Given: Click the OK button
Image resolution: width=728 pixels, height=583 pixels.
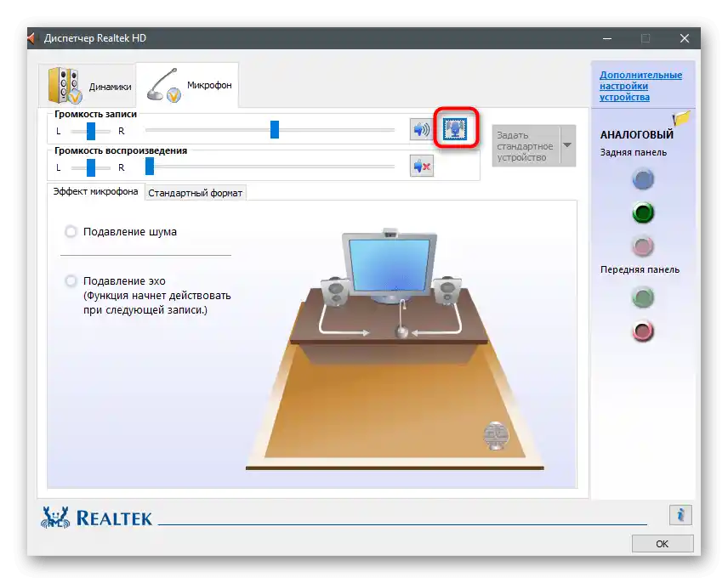Looking at the screenshot, I should pyautogui.click(x=663, y=544).
